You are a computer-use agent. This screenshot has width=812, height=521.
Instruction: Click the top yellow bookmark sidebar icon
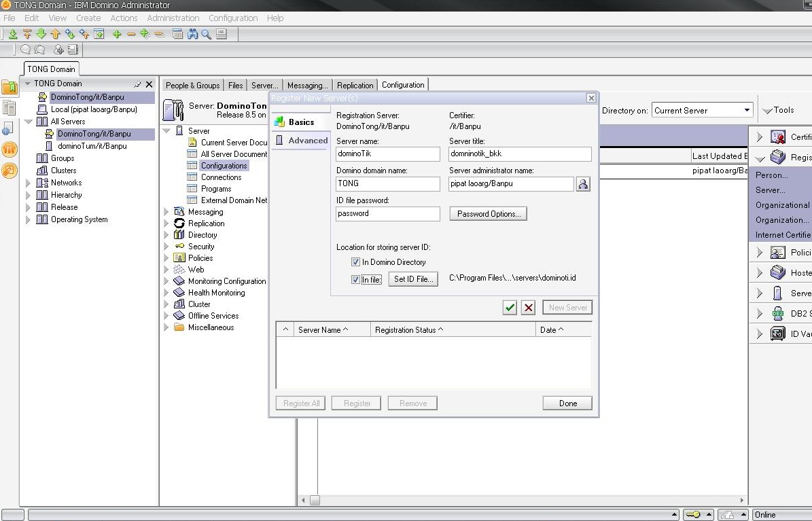[10, 88]
